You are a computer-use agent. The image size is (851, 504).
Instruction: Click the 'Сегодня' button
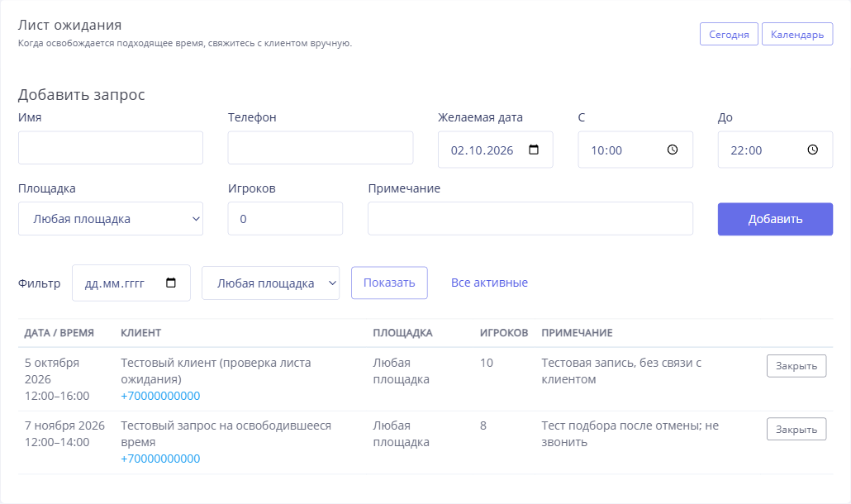pyautogui.click(x=729, y=34)
